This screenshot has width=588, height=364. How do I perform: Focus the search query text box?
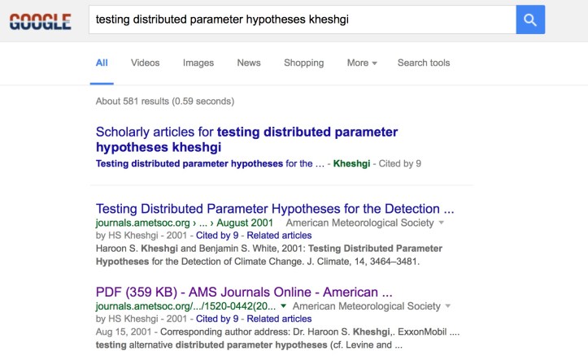(x=301, y=19)
